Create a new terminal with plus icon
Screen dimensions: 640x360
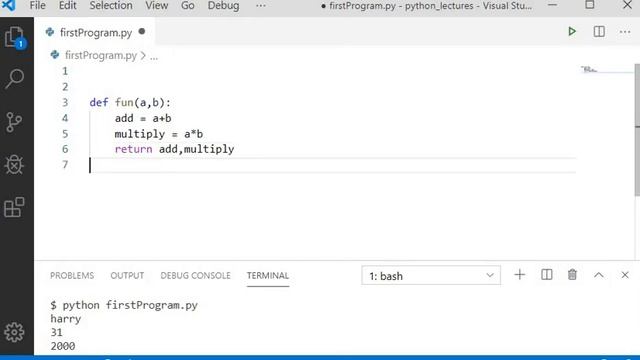coord(520,275)
